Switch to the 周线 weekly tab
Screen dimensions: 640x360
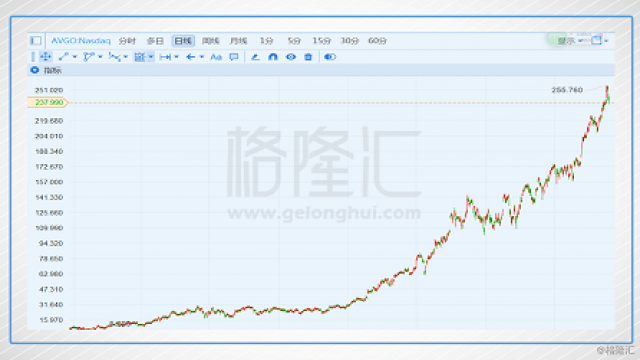pos(211,41)
